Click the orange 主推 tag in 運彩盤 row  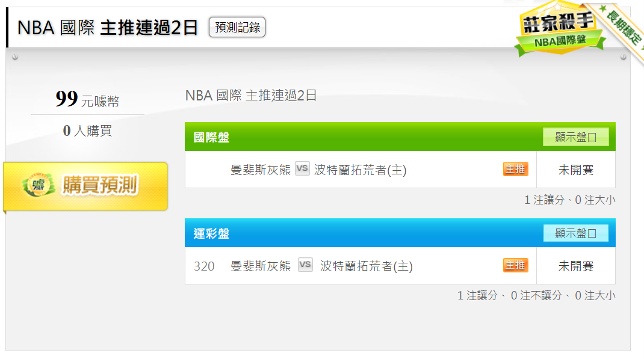(x=515, y=265)
